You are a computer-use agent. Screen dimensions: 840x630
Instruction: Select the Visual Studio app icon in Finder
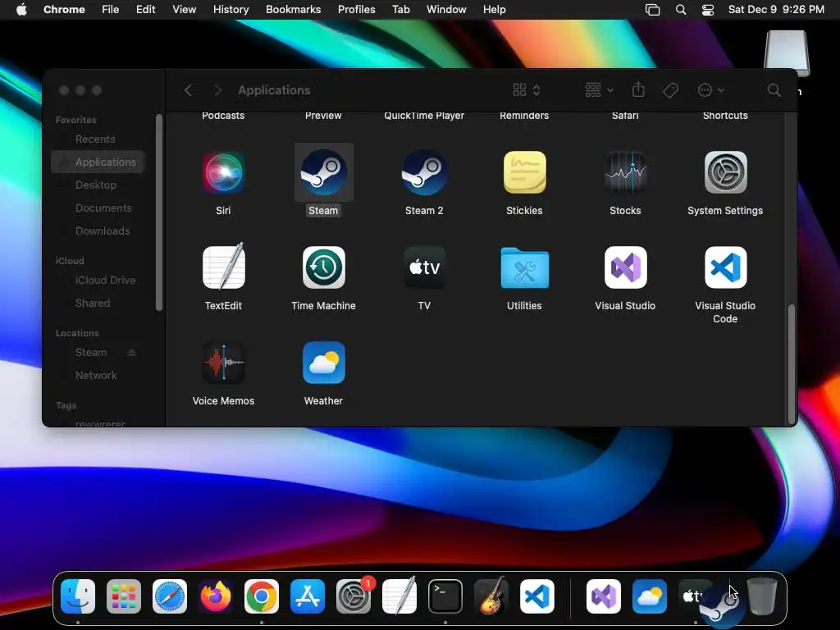click(x=625, y=267)
